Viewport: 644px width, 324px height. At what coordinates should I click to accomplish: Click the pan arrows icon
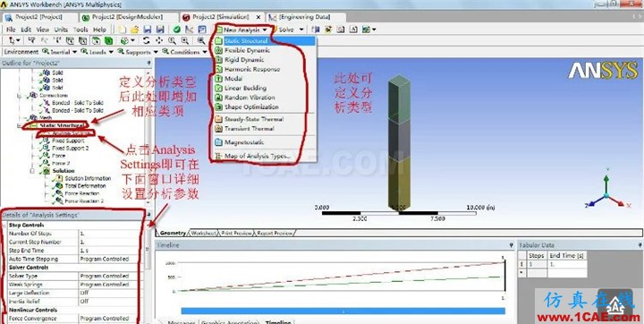[x=159, y=40]
